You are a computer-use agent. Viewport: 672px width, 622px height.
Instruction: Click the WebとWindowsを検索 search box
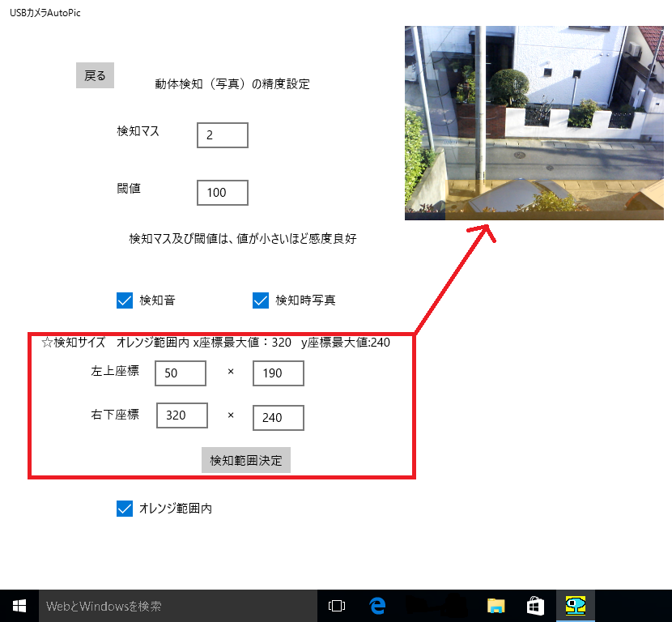pos(178,606)
